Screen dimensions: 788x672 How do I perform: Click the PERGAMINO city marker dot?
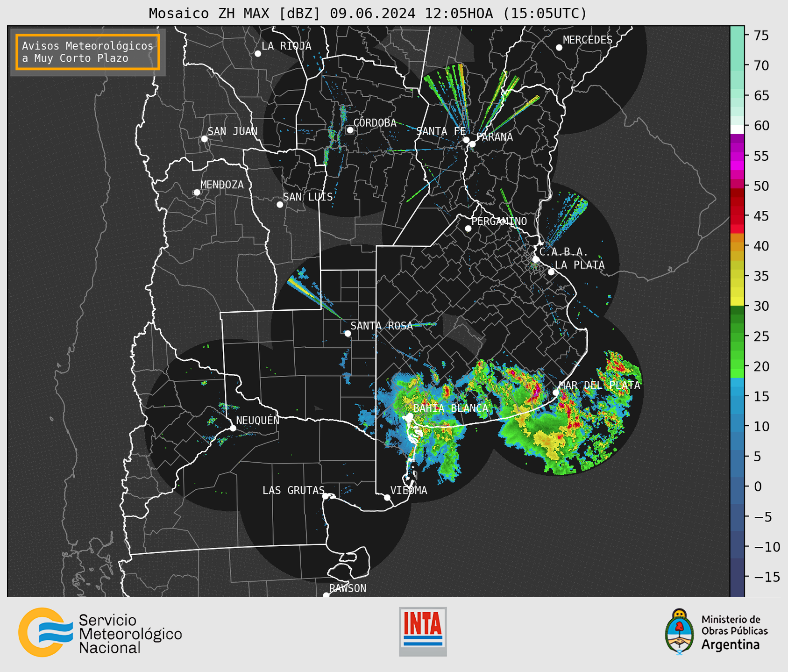[x=468, y=229]
